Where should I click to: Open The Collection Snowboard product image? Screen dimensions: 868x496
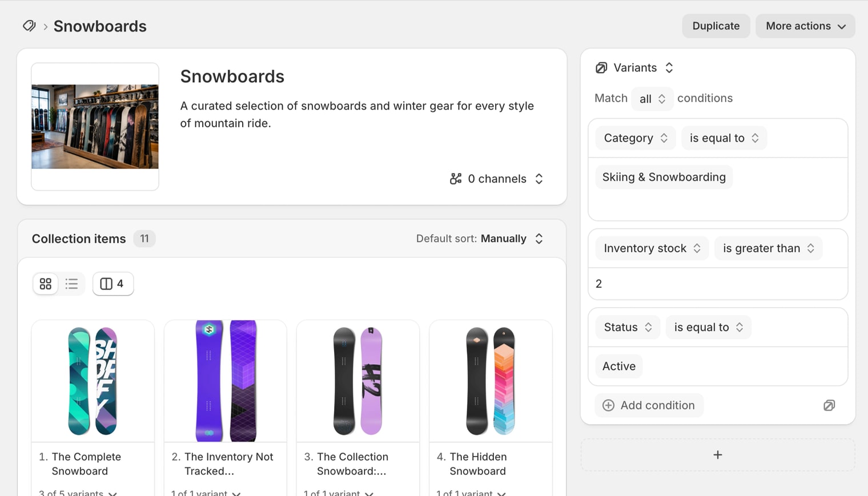358,381
